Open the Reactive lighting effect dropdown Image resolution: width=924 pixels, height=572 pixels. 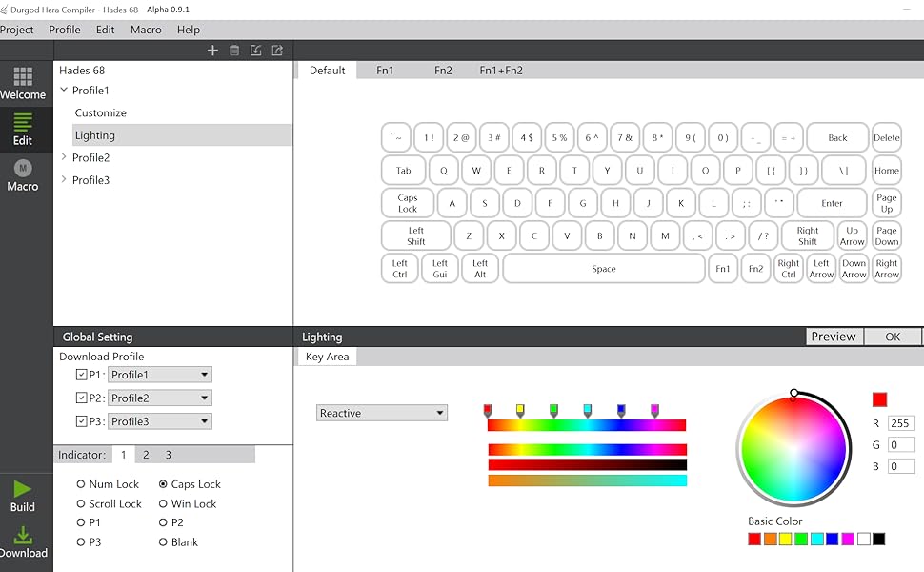(x=382, y=413)
